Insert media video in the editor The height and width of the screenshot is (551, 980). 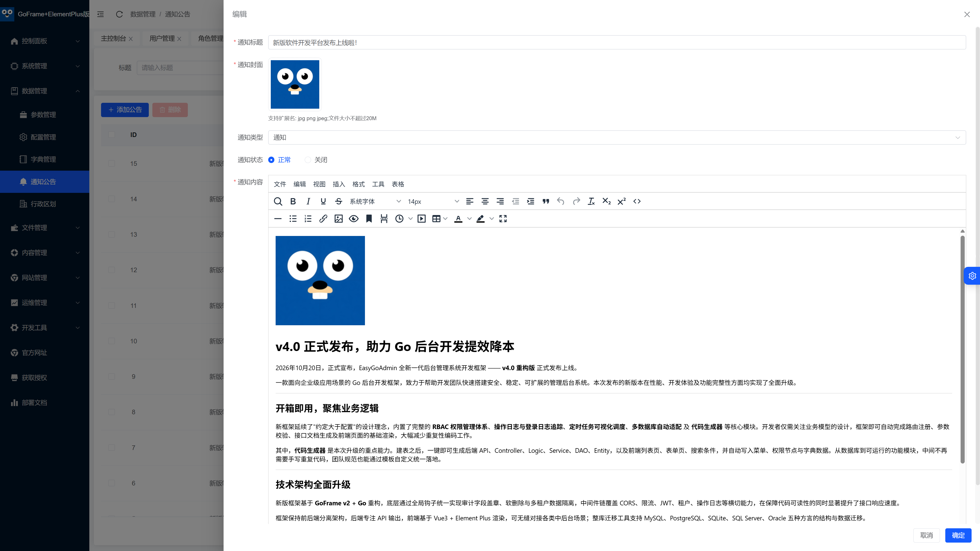422,219
